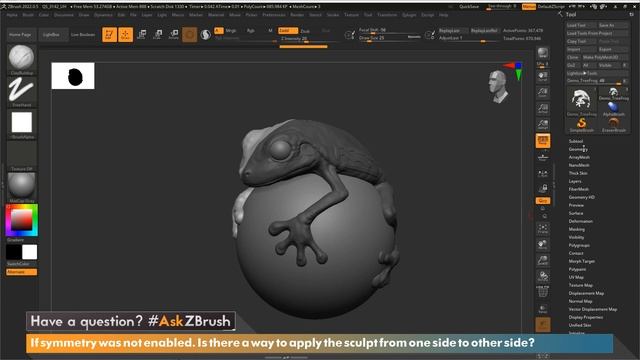Toggle the orange Persp perspective button

coord(542,141)
